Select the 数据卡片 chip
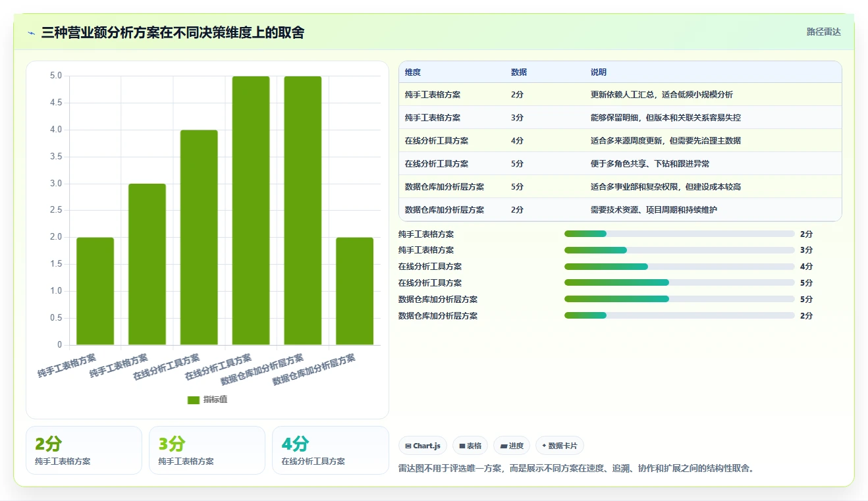This screenshot has height=501, width=868. pos(560,446)
